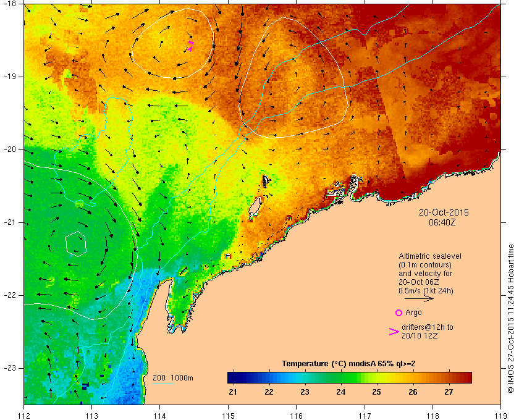The image size is (519, 420).
Task: Select the date text 20-Oct-2015
Action: pyautogui.click(x=444, y=212)
